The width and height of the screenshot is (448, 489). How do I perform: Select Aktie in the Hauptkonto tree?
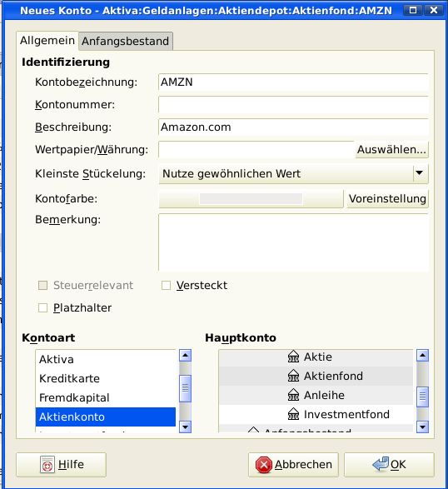click(316, 357)
